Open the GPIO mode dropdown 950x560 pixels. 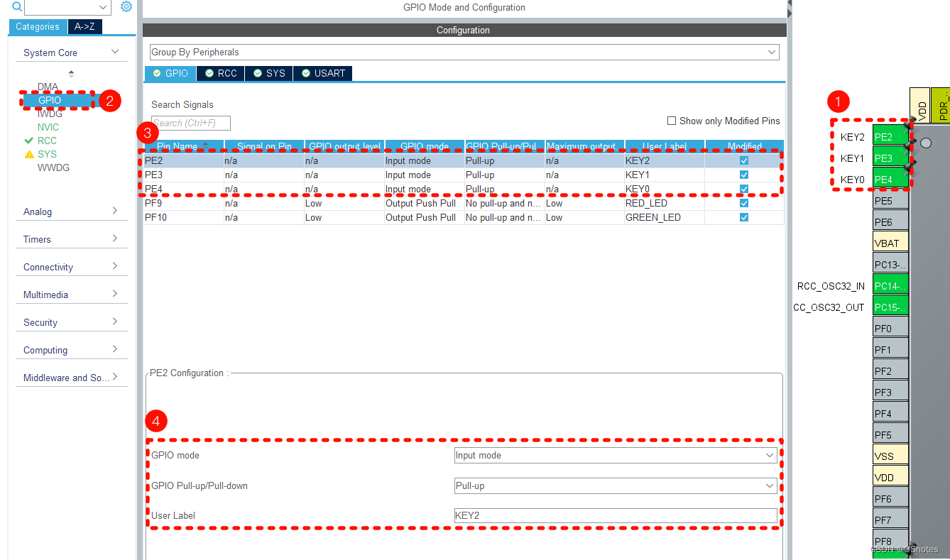coord(616,456)
